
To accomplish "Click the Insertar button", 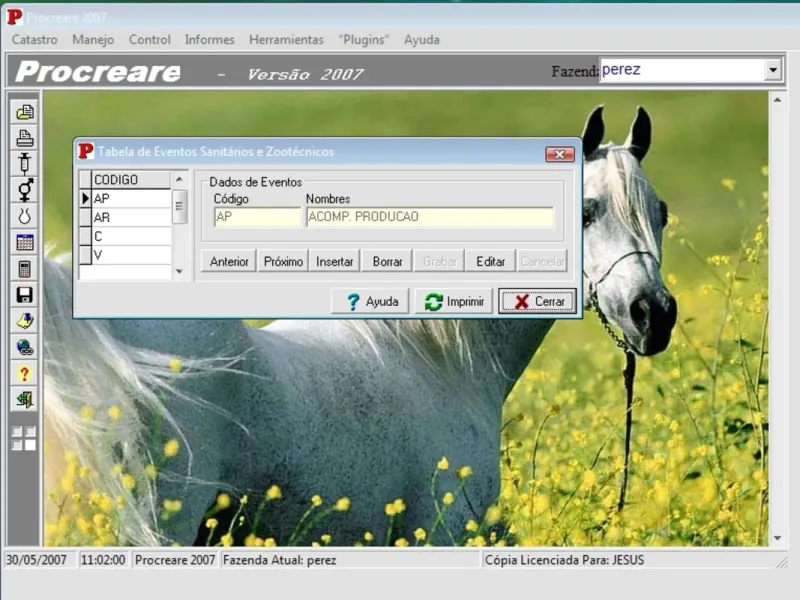I will click(335, 261).
